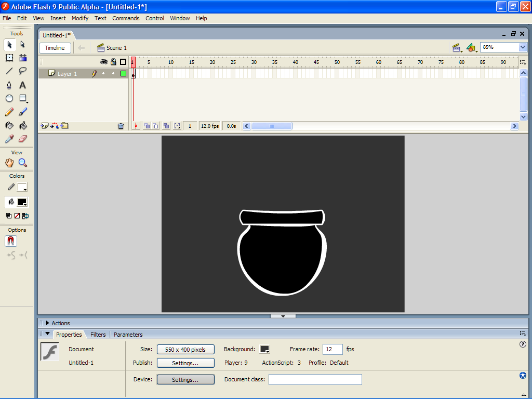
Task: Open Publish Settings
Action: click(185, 362)
